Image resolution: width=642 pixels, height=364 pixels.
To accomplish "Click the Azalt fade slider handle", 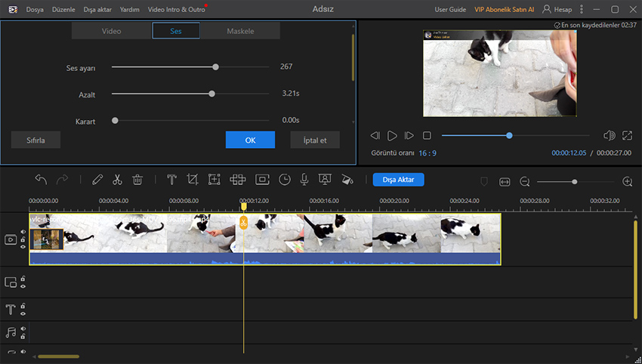I will pyautogui.click(x=211, y=94).
